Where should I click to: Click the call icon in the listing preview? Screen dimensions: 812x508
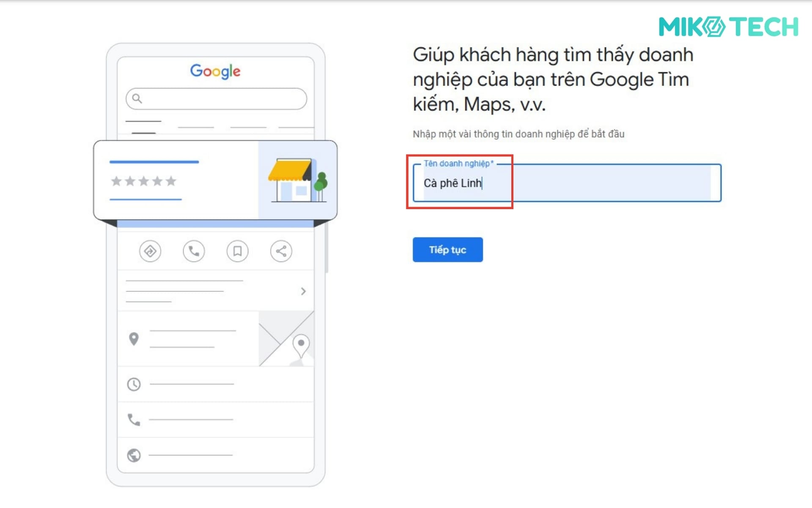point(194,251)
